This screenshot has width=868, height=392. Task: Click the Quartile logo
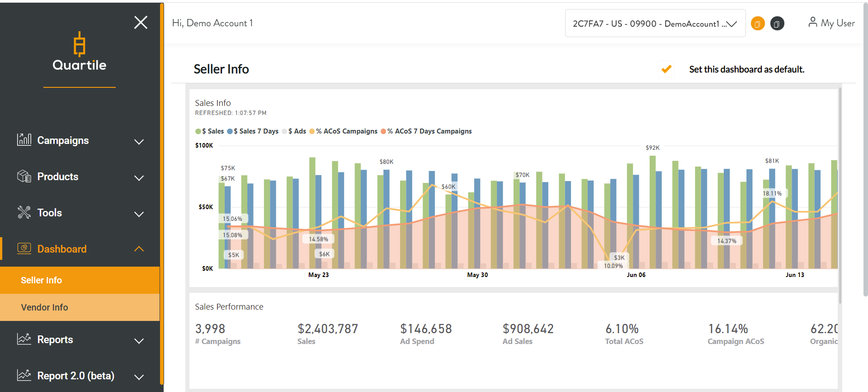tap(80, 51)
